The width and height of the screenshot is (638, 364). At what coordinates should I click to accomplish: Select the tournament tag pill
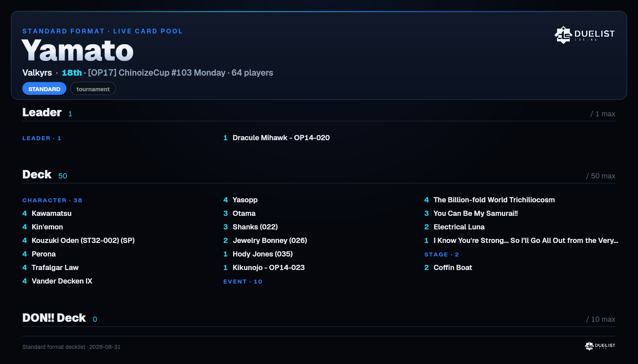[93, 89]
